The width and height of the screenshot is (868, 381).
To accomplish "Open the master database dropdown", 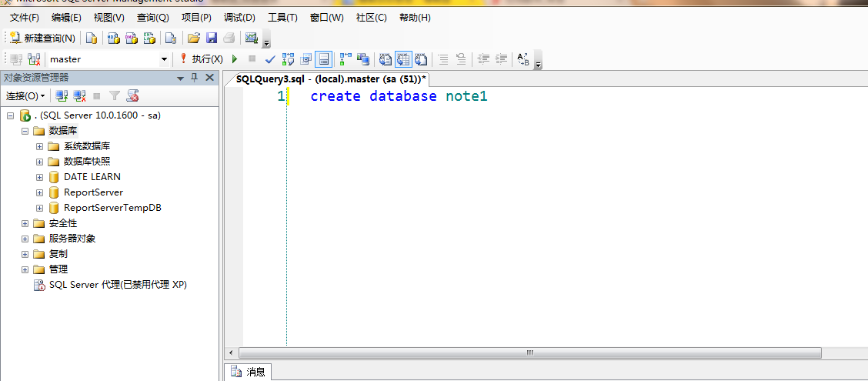I will click(x=164, y=59).
